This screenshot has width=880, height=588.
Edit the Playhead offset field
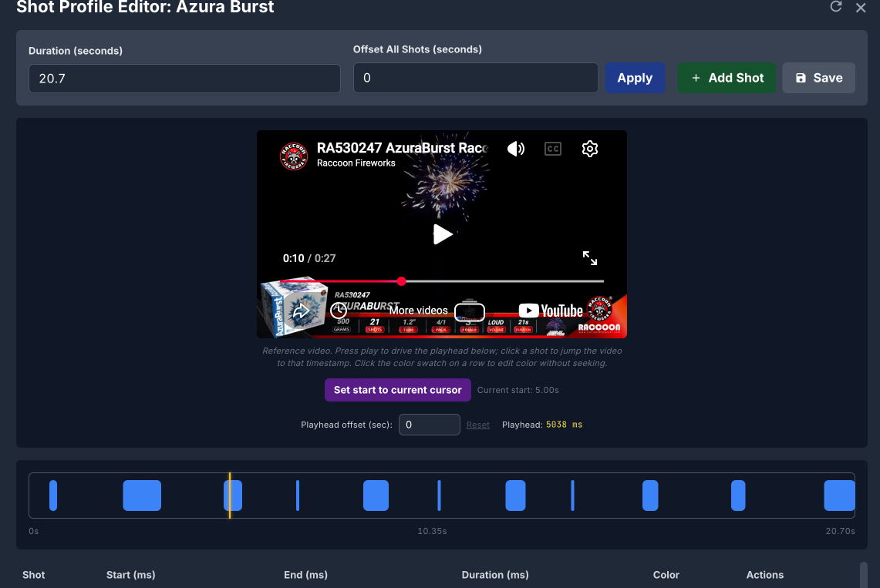click(x=430, y=425)
